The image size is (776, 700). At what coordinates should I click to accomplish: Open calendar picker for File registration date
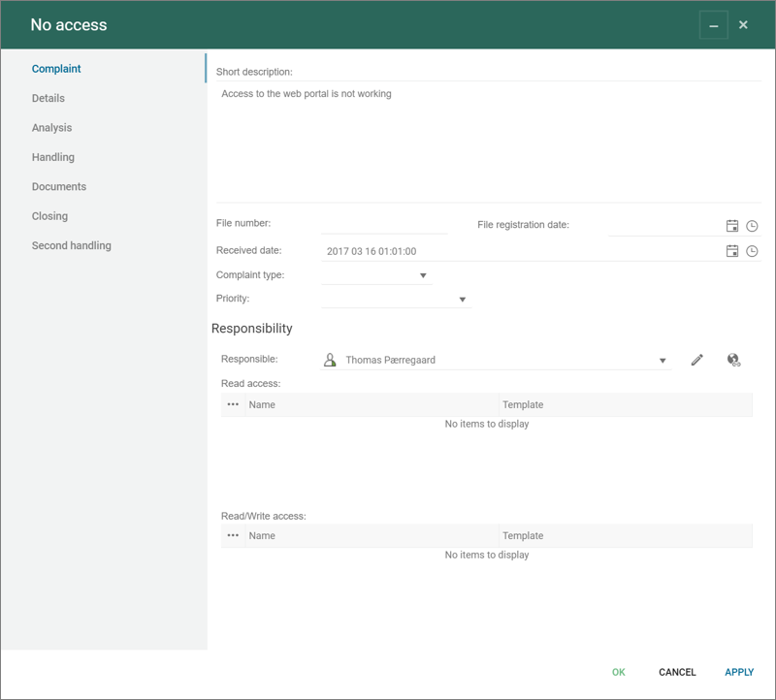pyautogui.click(x=732, y=226)
